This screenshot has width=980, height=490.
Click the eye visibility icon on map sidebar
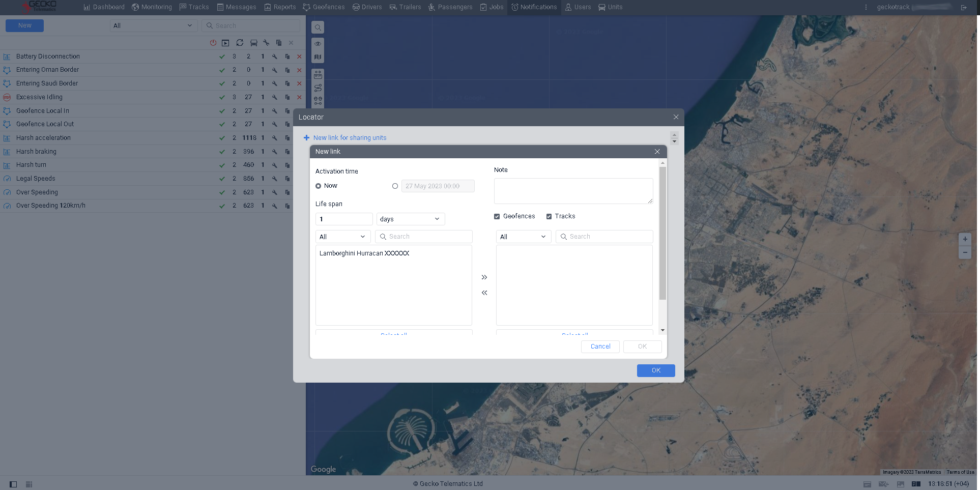coord(318,43)
